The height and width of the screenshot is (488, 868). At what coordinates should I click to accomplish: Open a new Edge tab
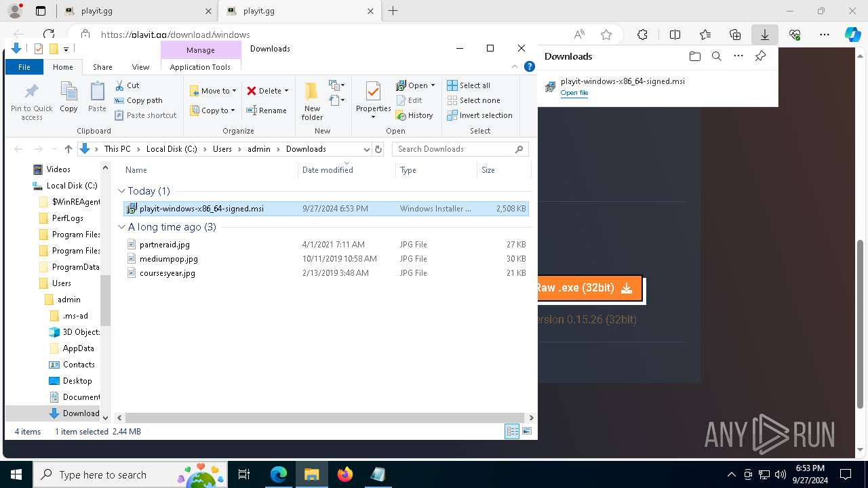point(393,11)
